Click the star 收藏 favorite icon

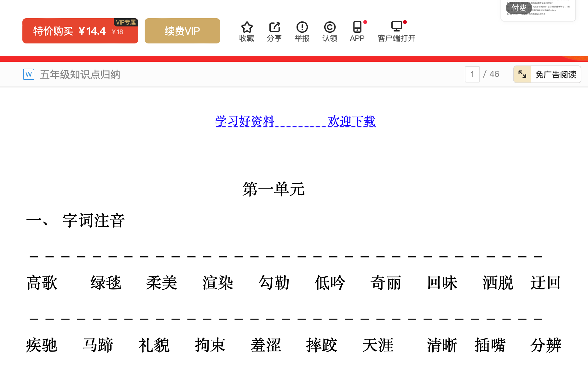(x=247, y=27)
